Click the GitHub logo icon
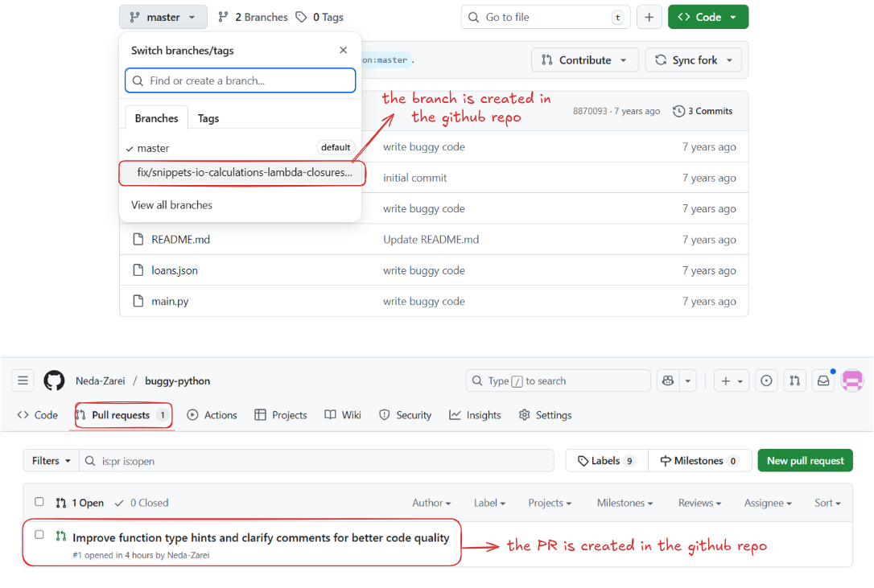 pos(54,380)
